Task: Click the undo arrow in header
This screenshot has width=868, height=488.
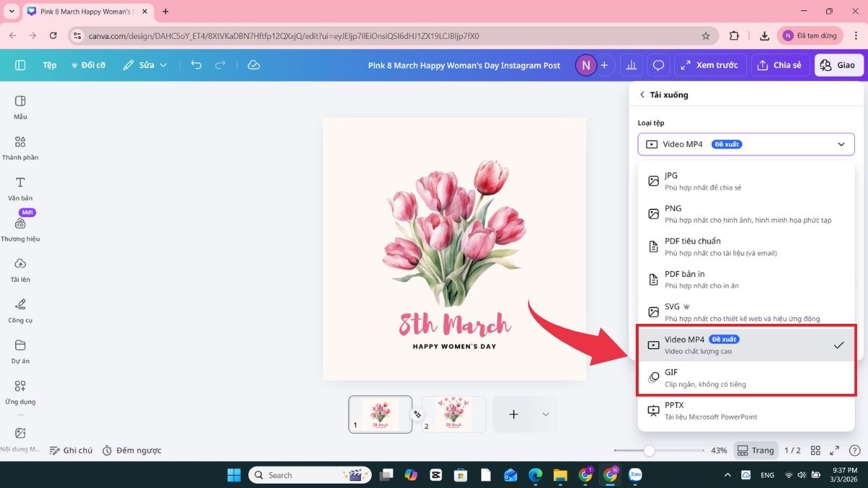Action: click(x=196, y=65)
